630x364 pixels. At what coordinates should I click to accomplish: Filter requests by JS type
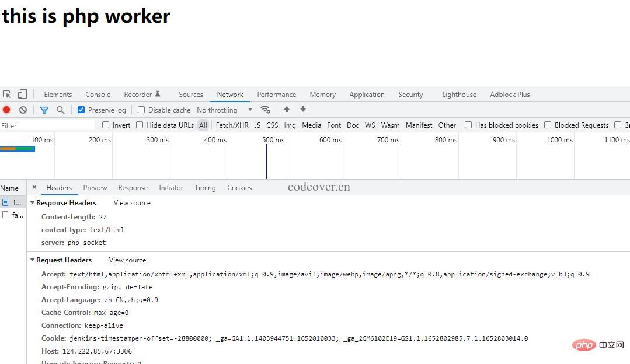point(257,125)
